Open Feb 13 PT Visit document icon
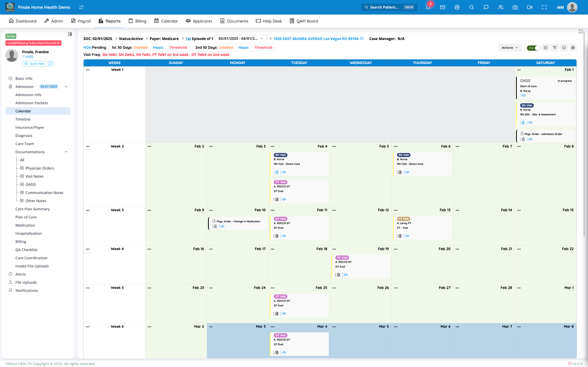The image size is (588, 367). click(x=400, y=236)
